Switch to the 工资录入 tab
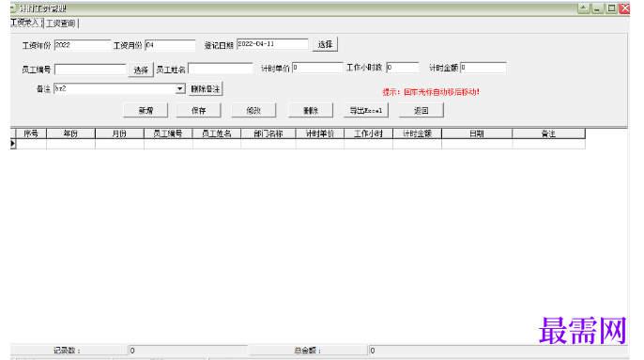 [x=26, y=23]
